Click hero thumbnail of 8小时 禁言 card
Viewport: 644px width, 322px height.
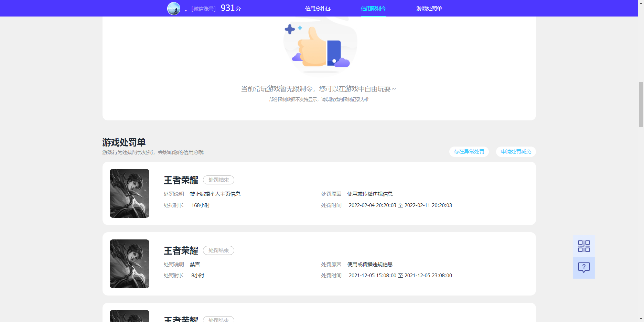click(x=129, y=264)
